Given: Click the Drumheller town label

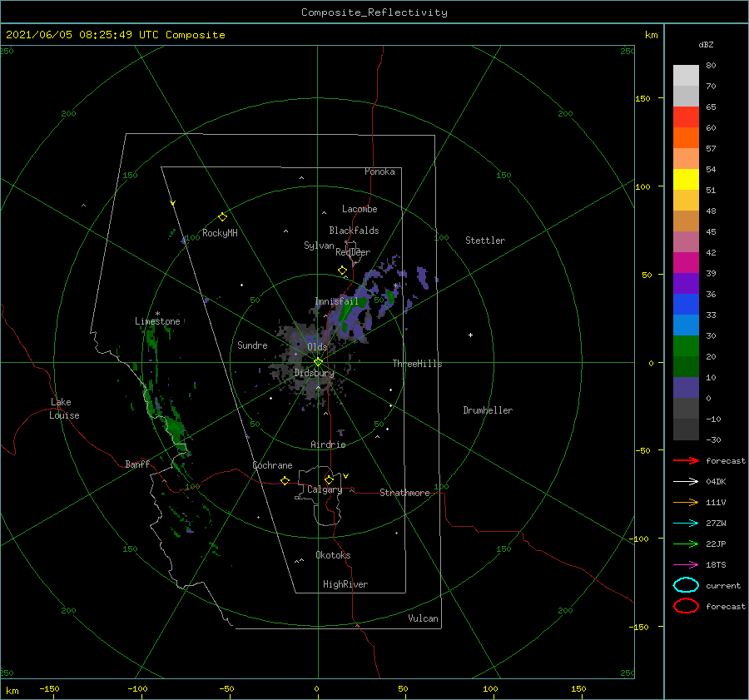Looking at the screenshot, I should point(488,410).
